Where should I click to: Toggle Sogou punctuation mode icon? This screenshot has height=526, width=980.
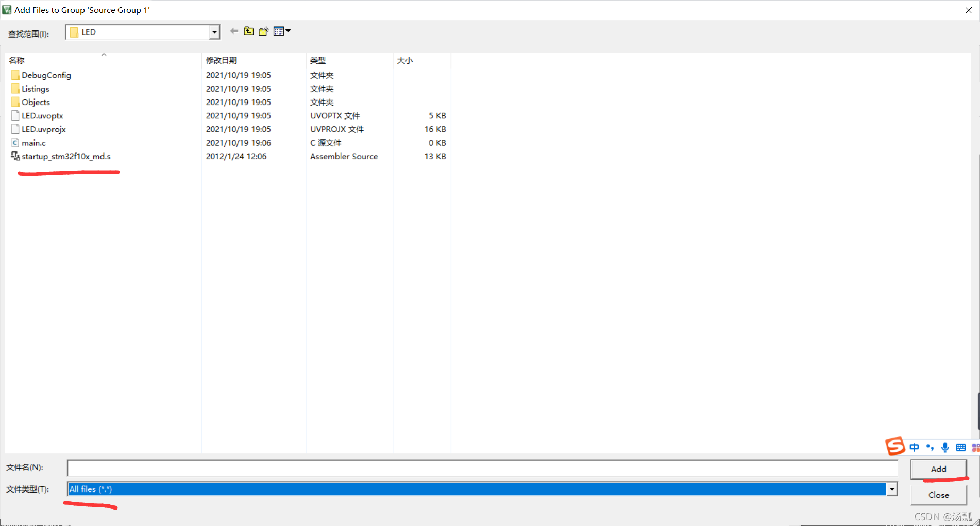[x=930, y=447]
